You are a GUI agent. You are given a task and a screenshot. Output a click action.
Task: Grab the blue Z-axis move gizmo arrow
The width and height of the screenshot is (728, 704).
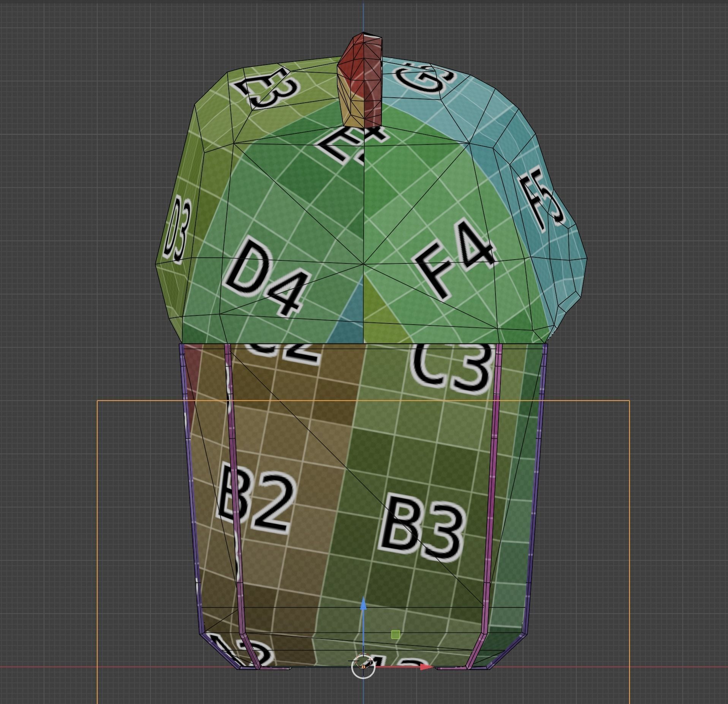pyautogui.click(x=363, y=604)
